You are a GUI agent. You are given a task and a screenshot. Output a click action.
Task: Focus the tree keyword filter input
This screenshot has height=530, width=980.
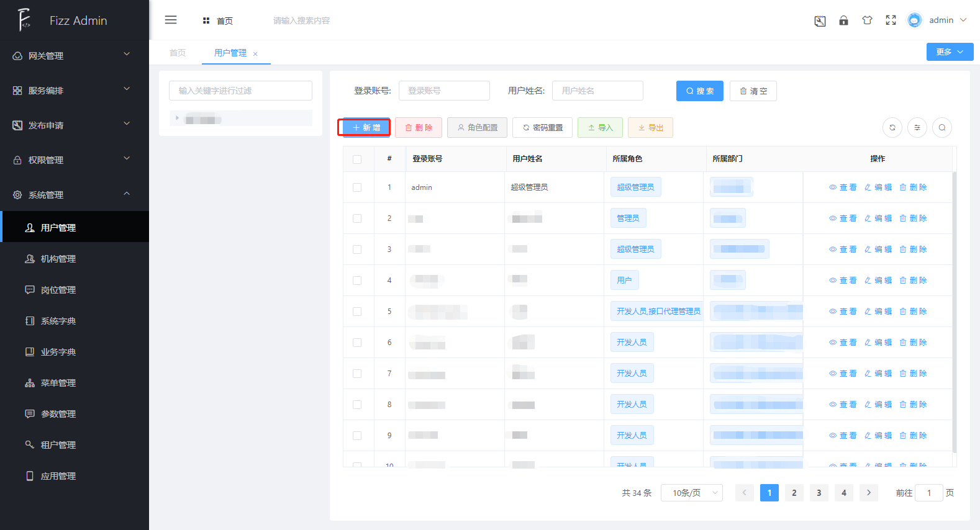coord(240,91)
